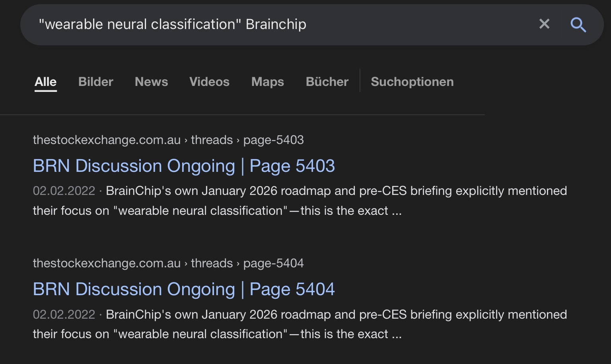
Task: Open "BRN Discussion Ongoing | Page 5403" result
Action: tap(183, 166)
